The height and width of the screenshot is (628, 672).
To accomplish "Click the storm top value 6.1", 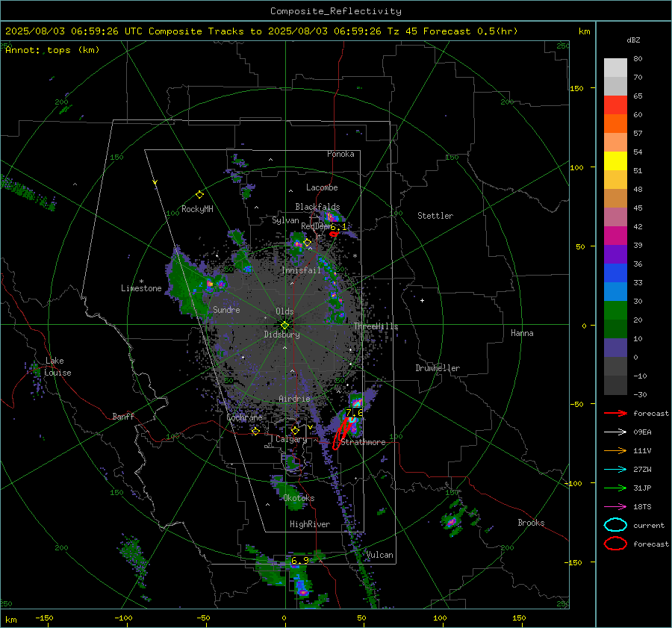I will click(338, 227).
